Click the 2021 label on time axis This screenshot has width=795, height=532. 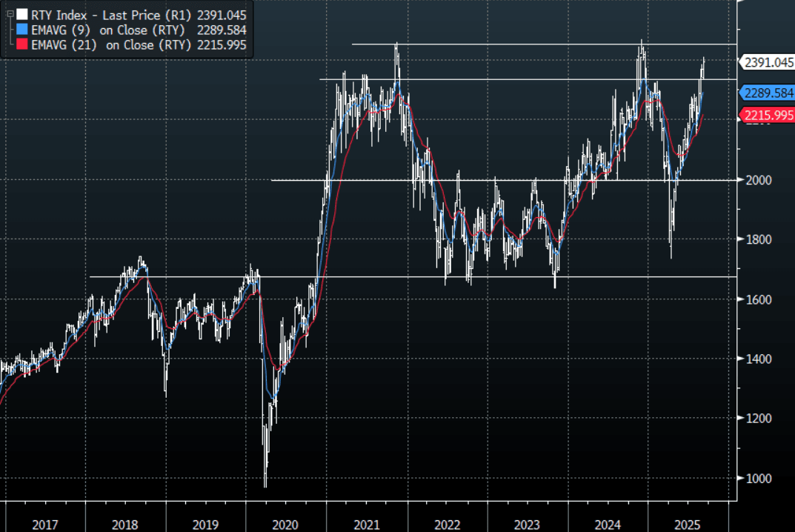(366, 525)
